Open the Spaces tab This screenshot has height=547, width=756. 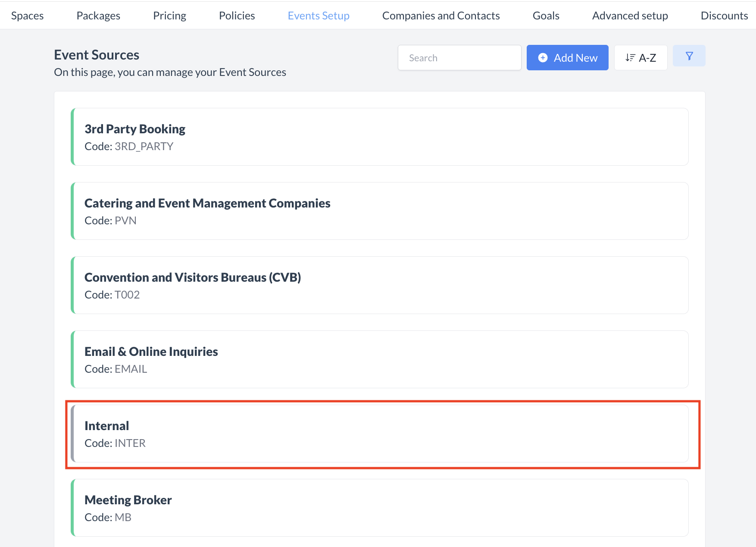[x=27, y=16]
